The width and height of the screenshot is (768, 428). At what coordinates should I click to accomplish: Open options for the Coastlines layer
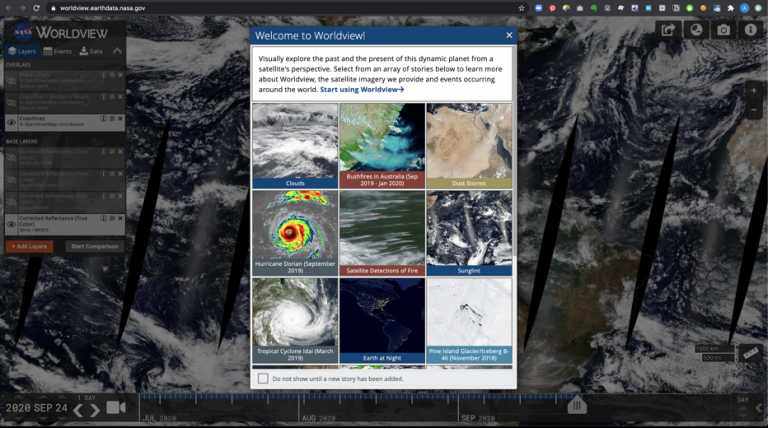[x=112, y=119]
